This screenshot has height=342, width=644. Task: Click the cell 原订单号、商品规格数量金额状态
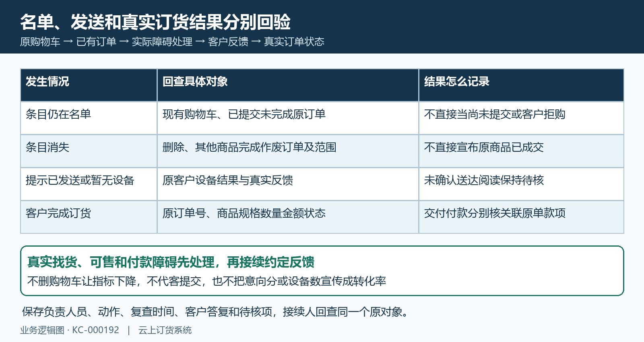click(x=288, y=217)
